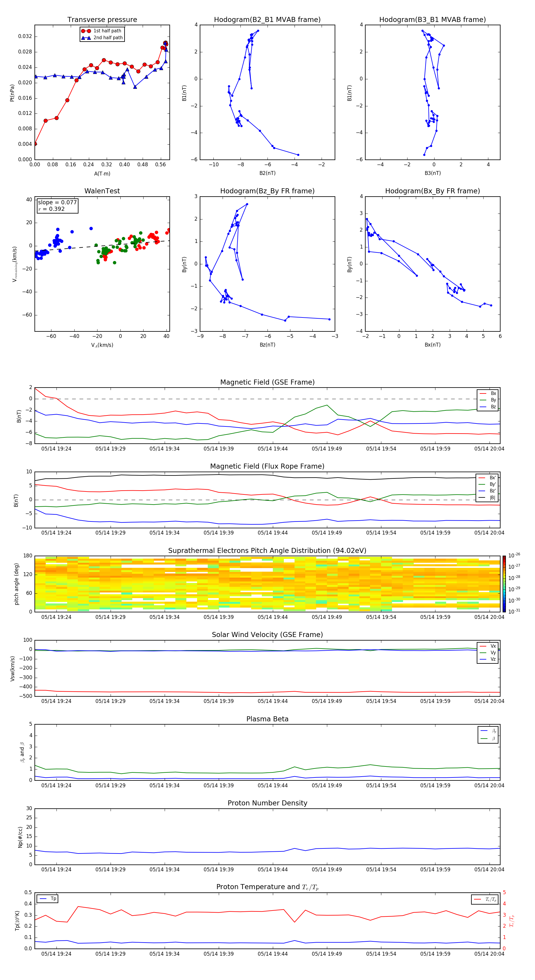
Task: Click the 'Proton Temperature and Te/Tp' title
Action: [x=267, y=887]
